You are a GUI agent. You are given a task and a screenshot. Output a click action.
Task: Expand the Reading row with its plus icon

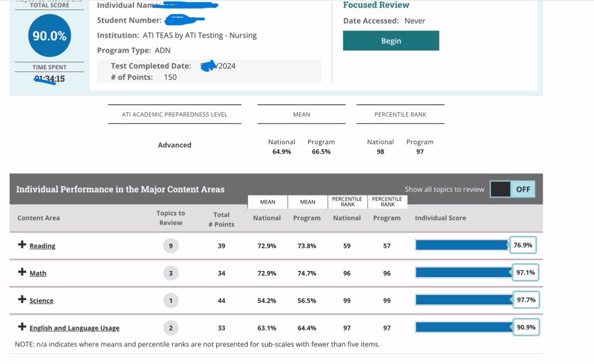[x=22, y=245]
